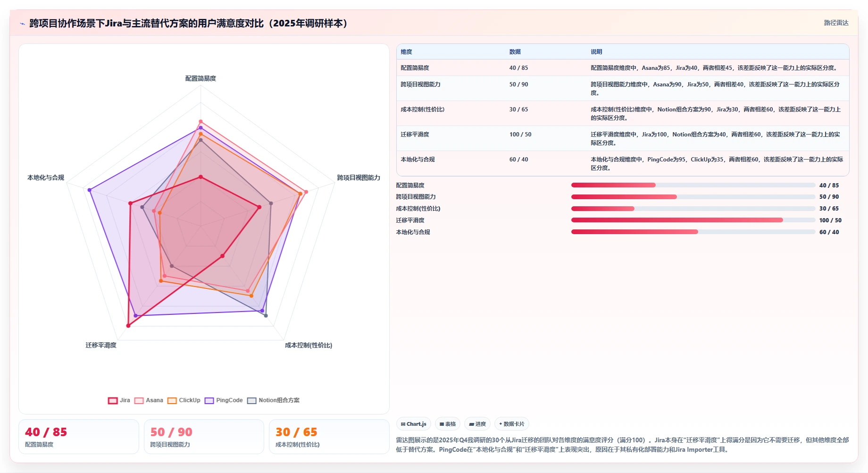This screenshot has height=473, width=868.
Task: Click the description mentioning PingCode为95
Action: [x=717, y=164]
